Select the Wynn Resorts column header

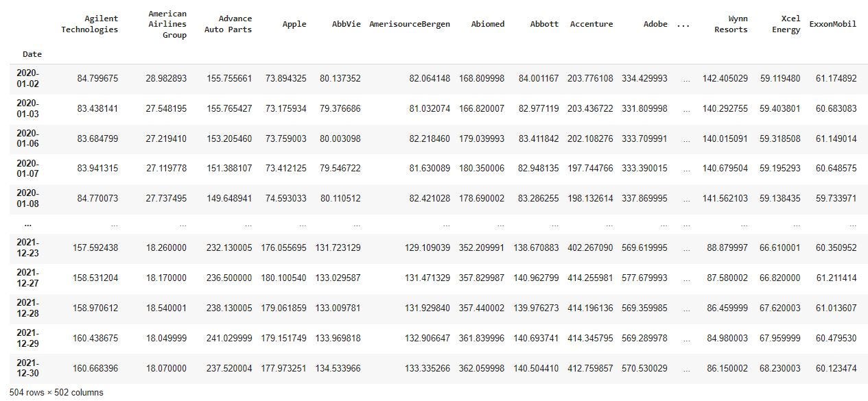pos(729,24)
